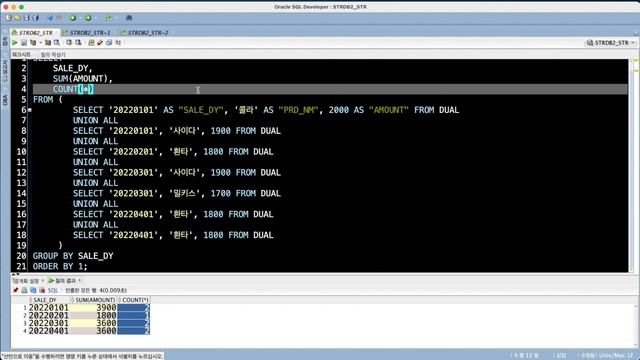Select the 1800 sum cell in results
This screenshot has width=640, height=360.
(x=94, y=315)
